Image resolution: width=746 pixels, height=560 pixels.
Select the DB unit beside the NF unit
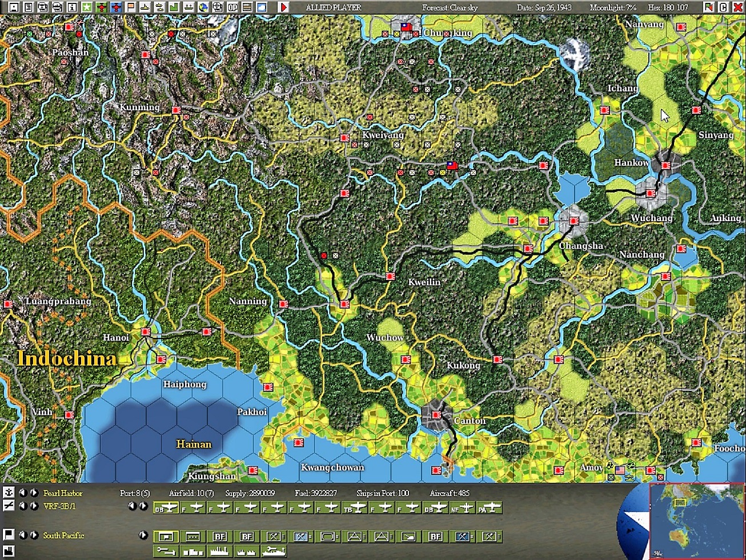(x=435, y=507)
